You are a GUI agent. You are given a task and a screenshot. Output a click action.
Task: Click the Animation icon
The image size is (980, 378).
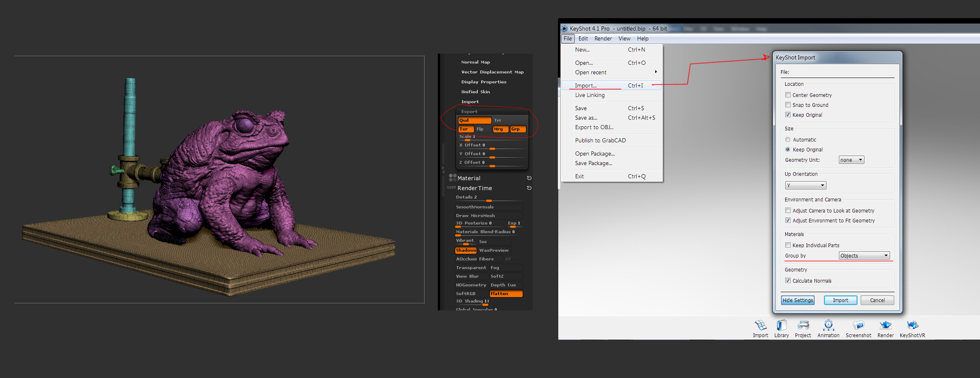click(x=828, y=325)
